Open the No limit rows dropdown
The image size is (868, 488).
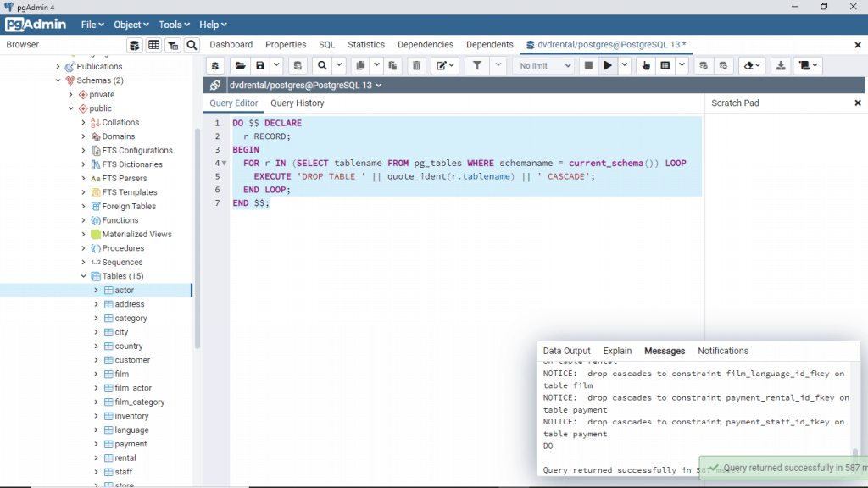click(x=545, y=66)
